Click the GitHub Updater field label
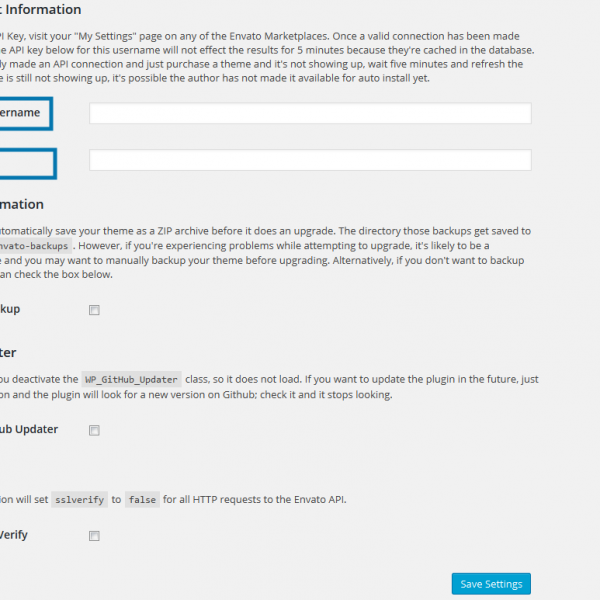Viewport: 600px width, 600px height. tap(28, 430)
